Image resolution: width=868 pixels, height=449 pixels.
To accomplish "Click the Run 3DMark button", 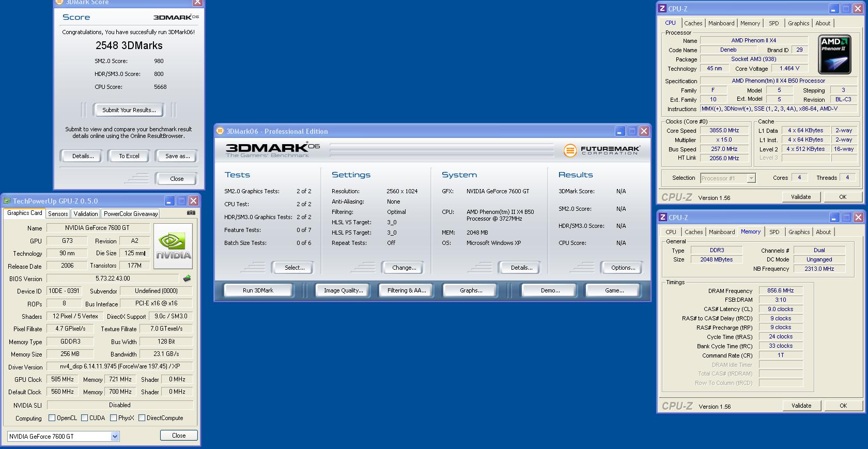I will [258, 290].
